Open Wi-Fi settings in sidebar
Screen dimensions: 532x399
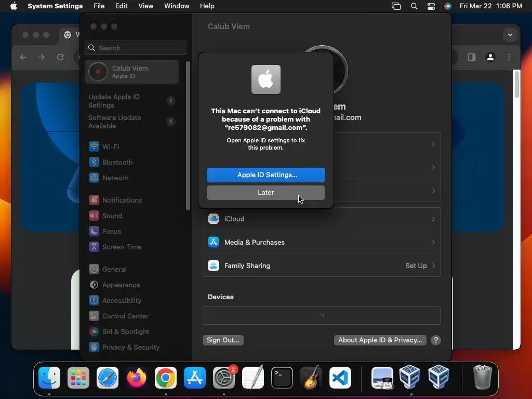coord(132,147)
